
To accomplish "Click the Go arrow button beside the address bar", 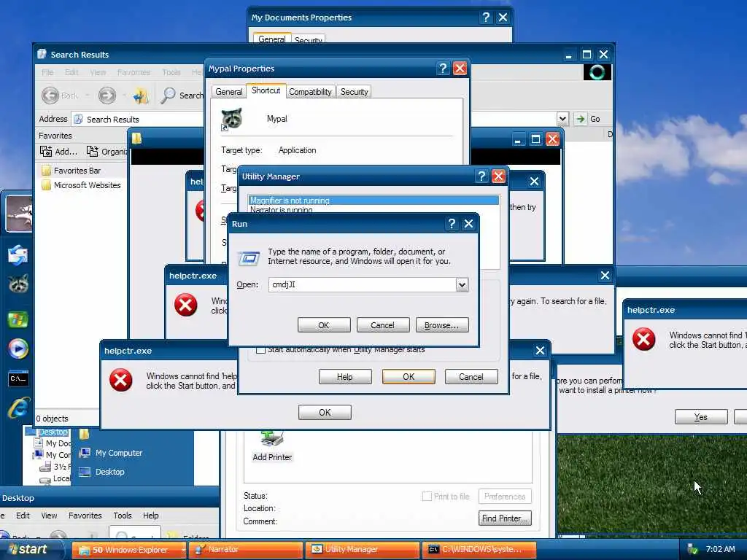I will point(580,119).
